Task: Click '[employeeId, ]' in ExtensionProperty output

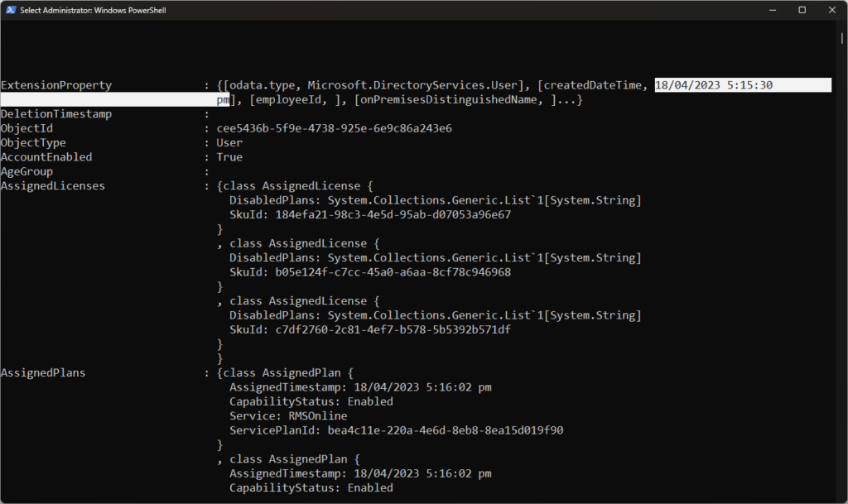Action: tap(295, 100)
